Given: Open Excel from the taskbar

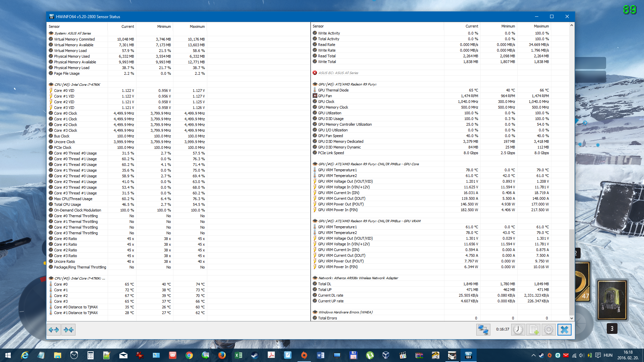Looking at the screenshot, I should pos(238,355).
